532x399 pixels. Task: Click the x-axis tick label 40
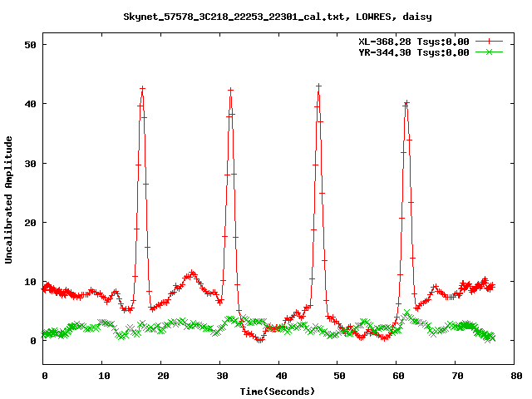[281, 376]
